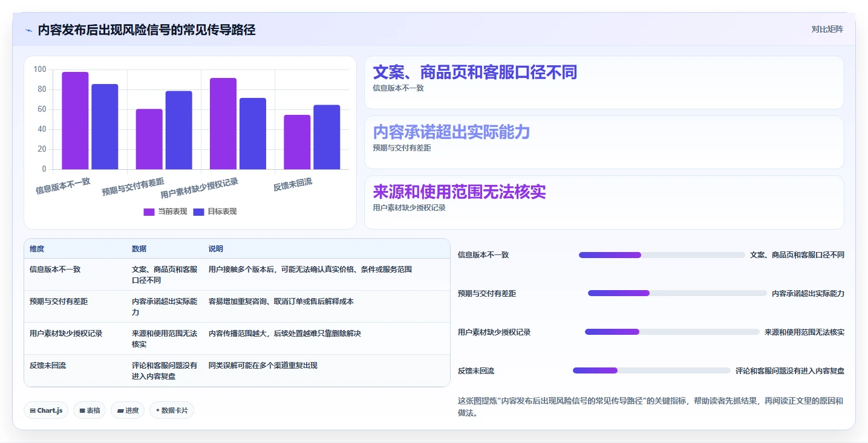Viewport: 868px width, 443px height.
Task: Click purple bar for 信息版本不一致 in chart
Action: (x=75, y=121)
